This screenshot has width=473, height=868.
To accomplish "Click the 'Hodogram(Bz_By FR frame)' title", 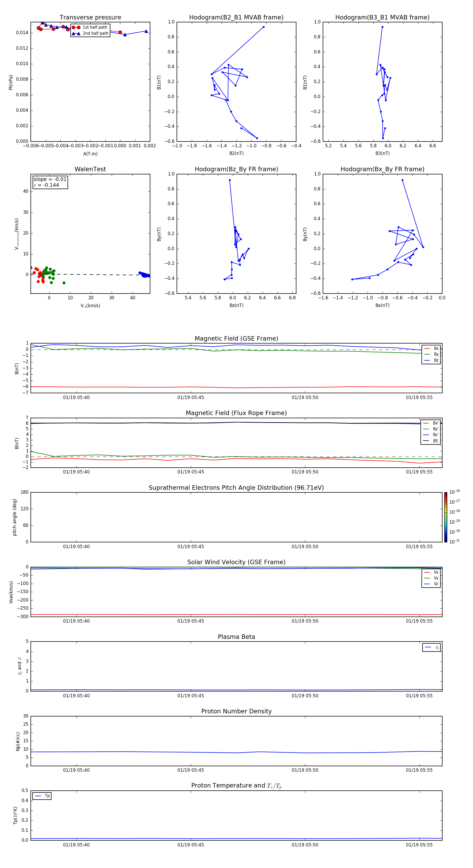I will click(236, 169).
